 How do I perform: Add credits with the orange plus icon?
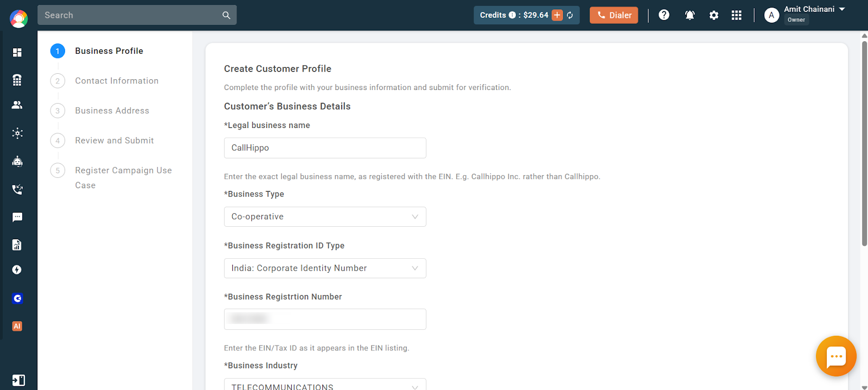pos(557,15)
